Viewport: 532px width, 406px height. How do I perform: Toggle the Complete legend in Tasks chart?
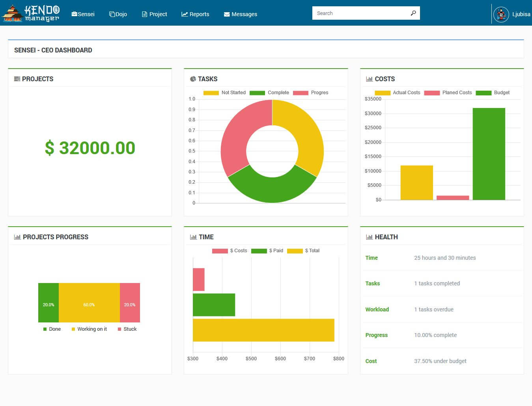269,93
